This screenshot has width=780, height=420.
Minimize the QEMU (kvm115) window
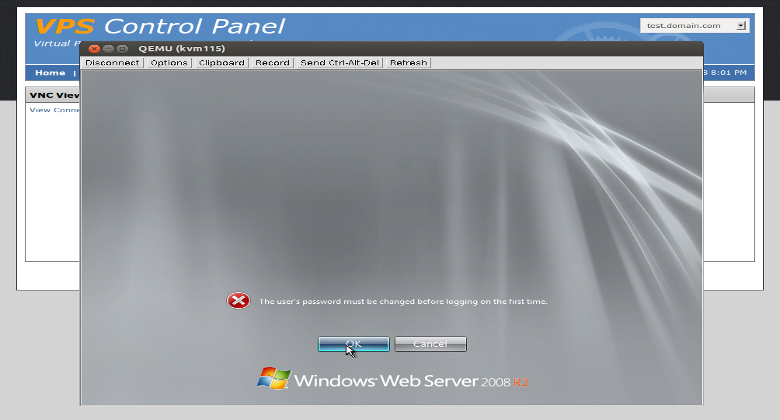pos(108,49)
